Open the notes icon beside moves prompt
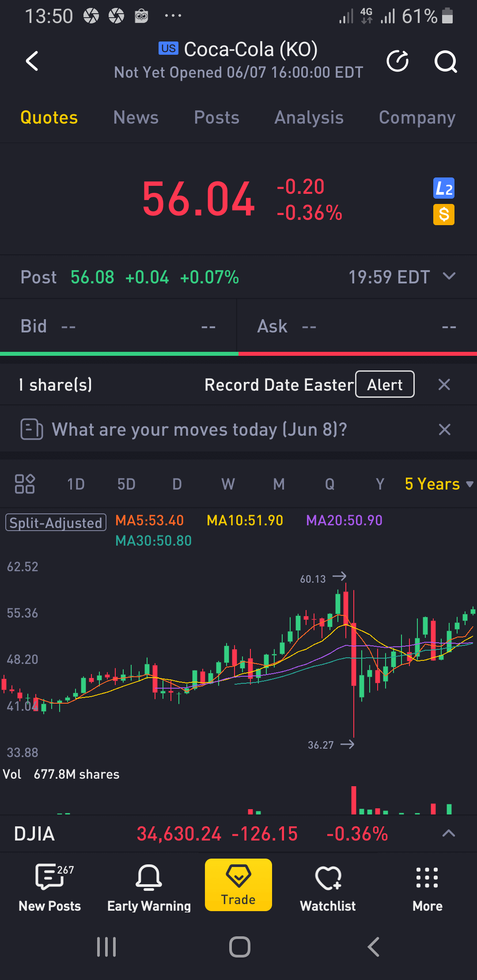The height and width of the screenshot is (980, 477). 32,429
